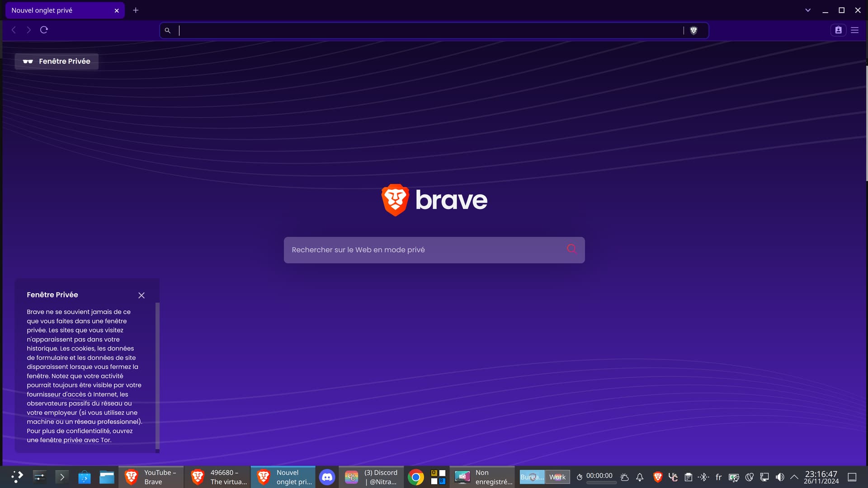Open the Discord app icon in taskbar

tap(327, 477)
